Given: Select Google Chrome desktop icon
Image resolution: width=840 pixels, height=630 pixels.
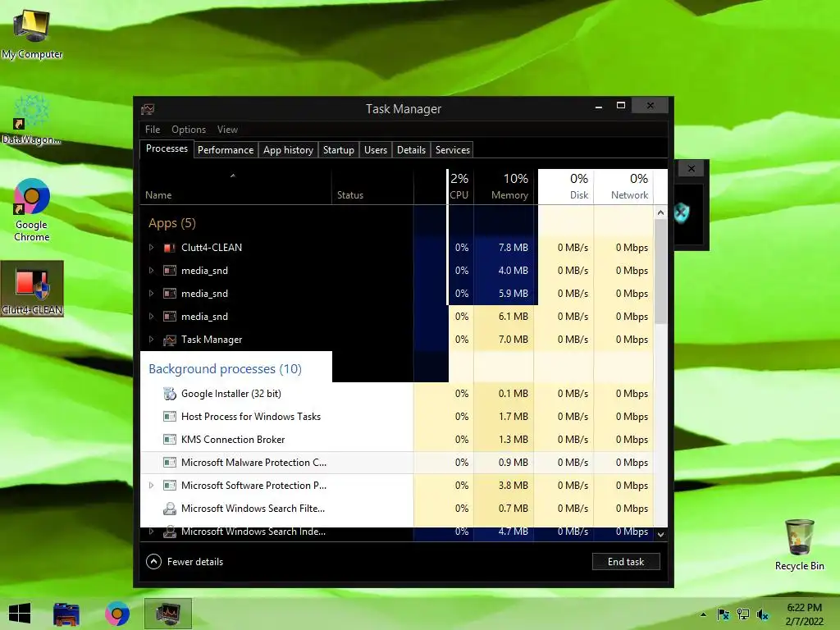Looking at the screenshot, I should [32, 210].
